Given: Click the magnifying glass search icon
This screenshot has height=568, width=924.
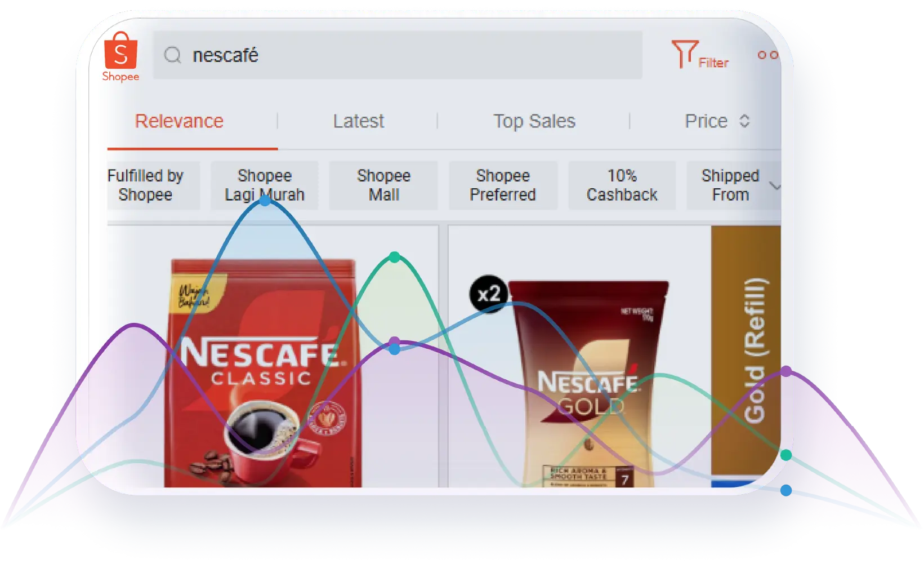Looking at the screenshot, I should 172,55.
